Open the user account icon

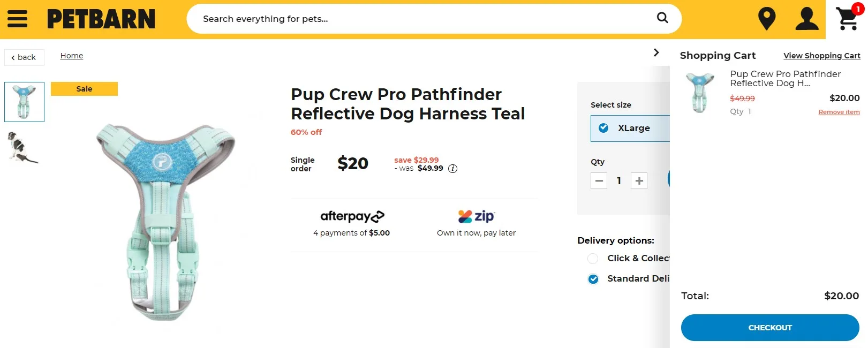pyautogui.click(x=806, y=19)
